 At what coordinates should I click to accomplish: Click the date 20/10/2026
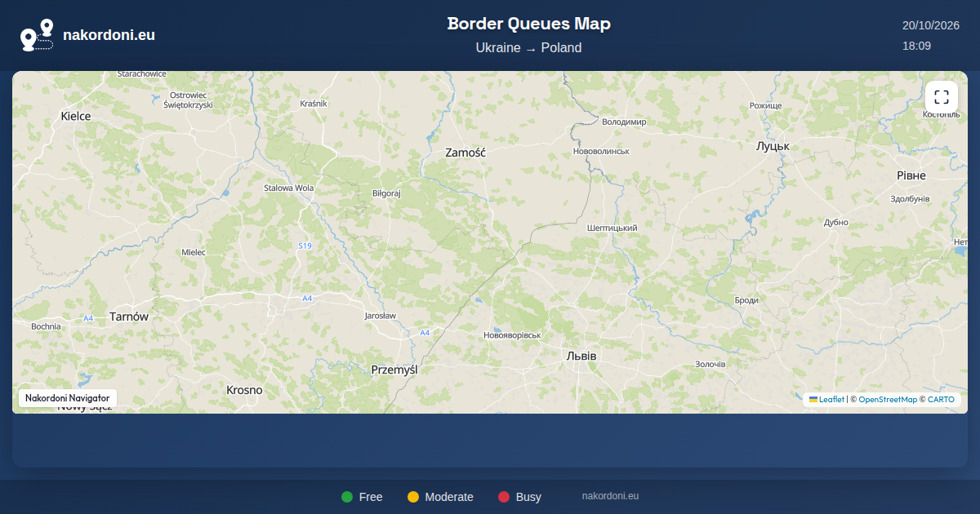click(931, 25)
